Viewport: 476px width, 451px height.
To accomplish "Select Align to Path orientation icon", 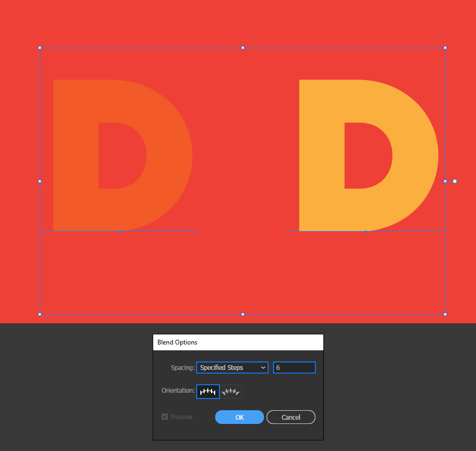I will pos(231,392).
